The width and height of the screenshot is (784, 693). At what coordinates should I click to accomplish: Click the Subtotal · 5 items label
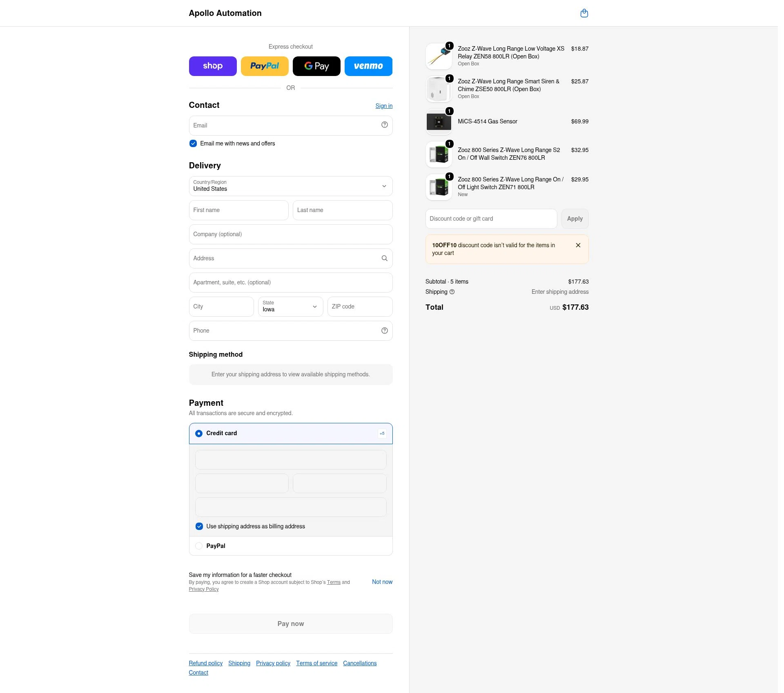(x=447, y=282)
